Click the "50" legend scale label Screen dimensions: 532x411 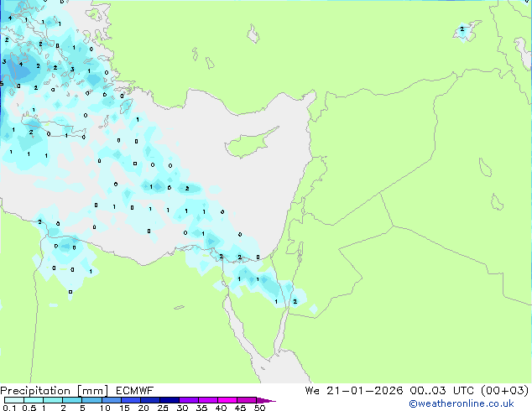pos(259,408)
